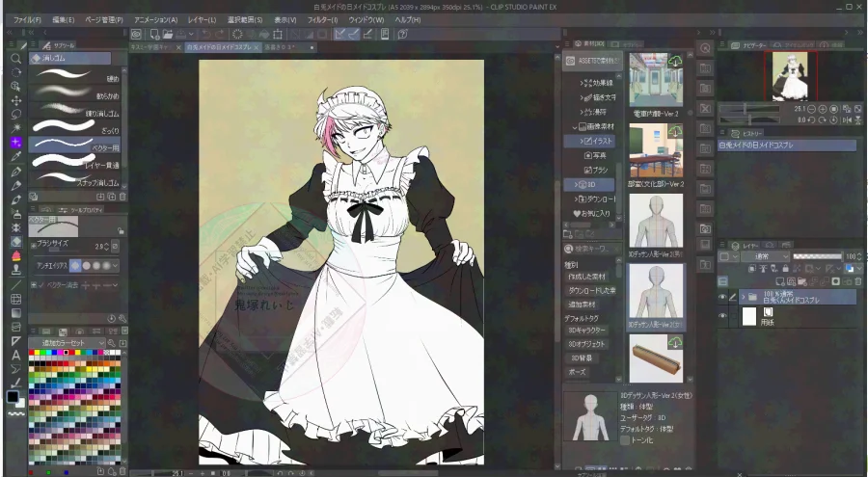Select the Auto select magic wand tool
This screenshot has height=477, width=868.
pos(16,128)
